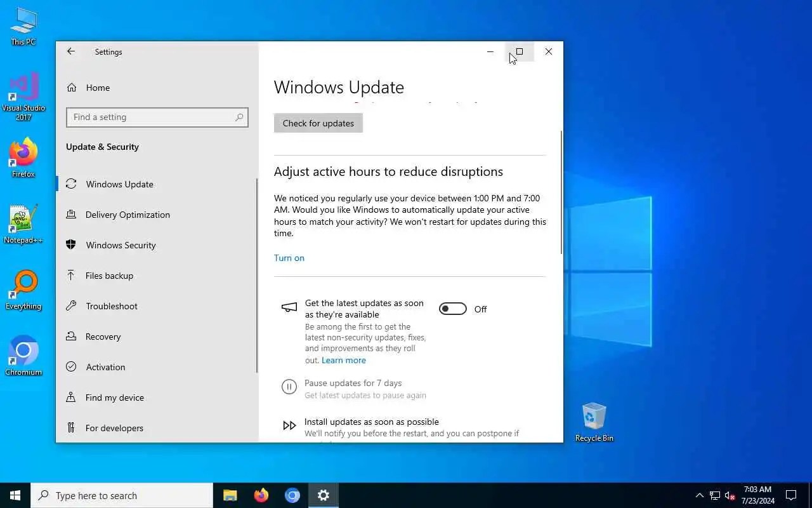Click the megaphone icon for latest updates
Screen dimensions: 812x508
[x=289, y=307]
